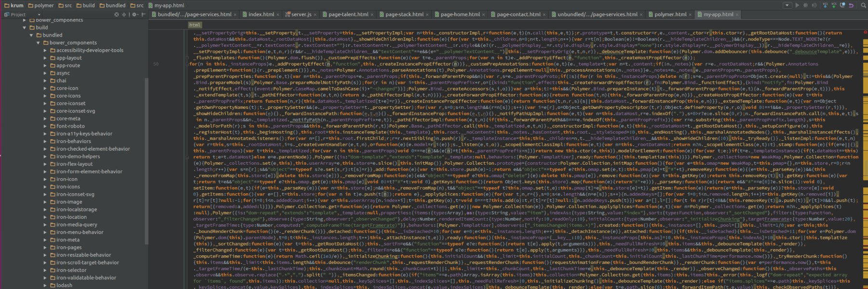
Task: Click krum in the navigation breadcrumb
Action: pos(13,5)
